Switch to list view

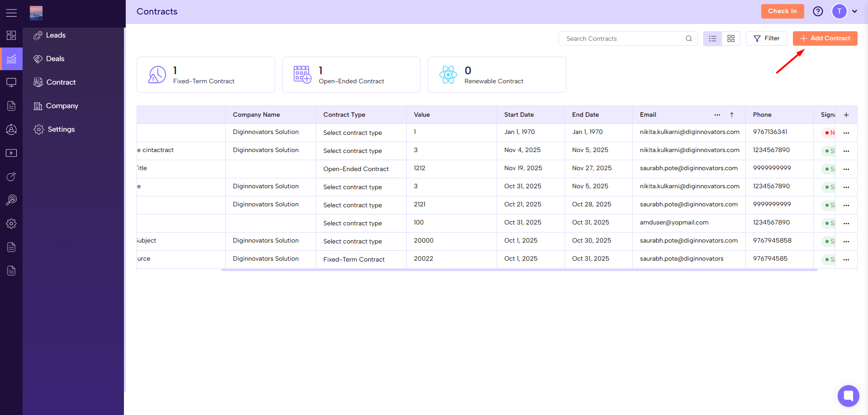pyautogui.click(x=712, y=38)
